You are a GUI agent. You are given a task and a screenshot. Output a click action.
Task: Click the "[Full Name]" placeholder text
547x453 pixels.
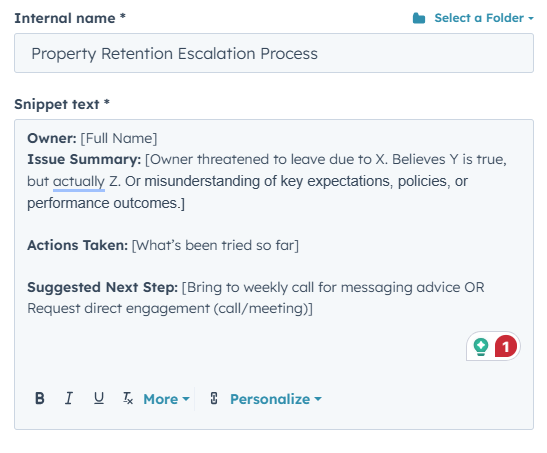(x=119, y=138)
